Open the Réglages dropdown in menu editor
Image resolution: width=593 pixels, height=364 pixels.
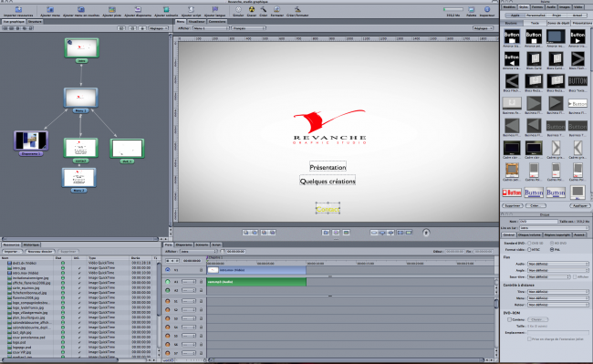click(483, 28)
